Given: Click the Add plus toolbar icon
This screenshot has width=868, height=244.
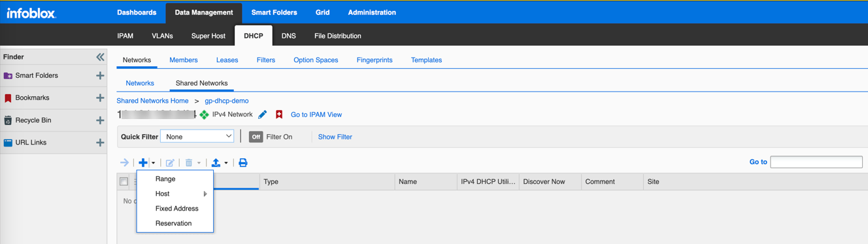Looking at the screenshot, I should coord(142,163).
